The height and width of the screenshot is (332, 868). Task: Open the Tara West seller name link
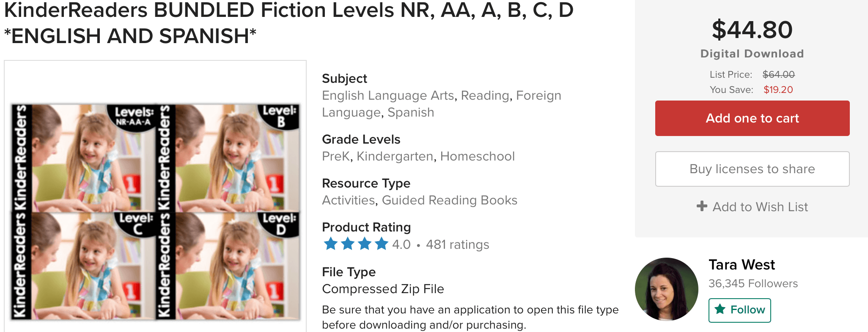(x=742, y=265)
